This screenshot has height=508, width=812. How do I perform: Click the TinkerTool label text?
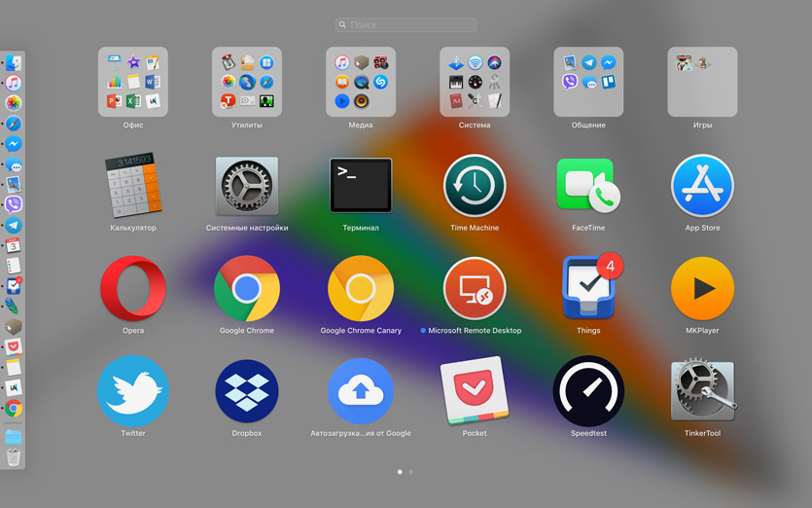tap(703, 433)
